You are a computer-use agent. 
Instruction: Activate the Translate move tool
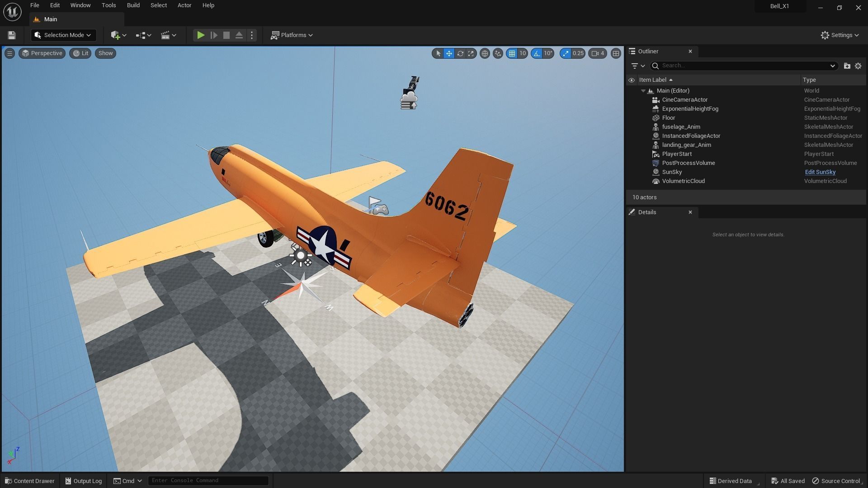pyautogui.click(x=449, y=53)
